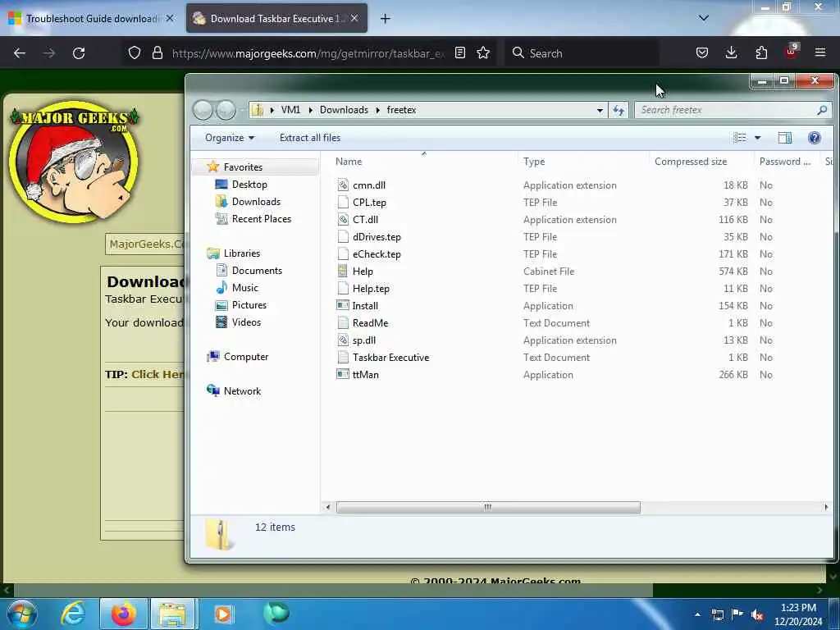Click the majorgeeks URL address bar
The width and height of the screenshot is (840, 630).
(308, 53)
